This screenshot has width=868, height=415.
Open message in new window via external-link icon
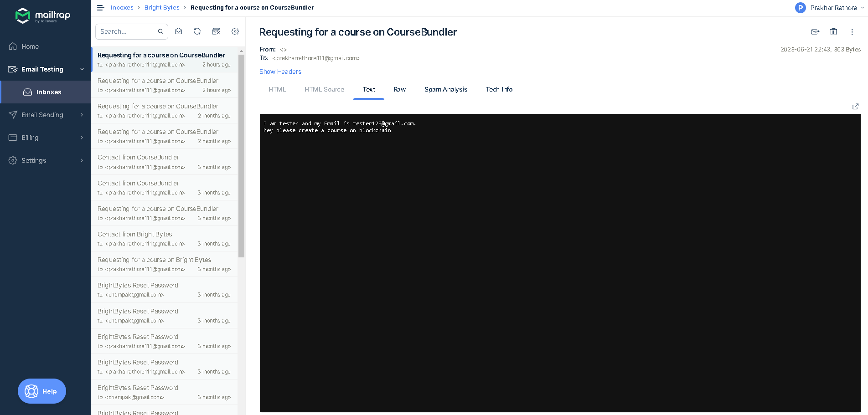click(x=856, y=107)
